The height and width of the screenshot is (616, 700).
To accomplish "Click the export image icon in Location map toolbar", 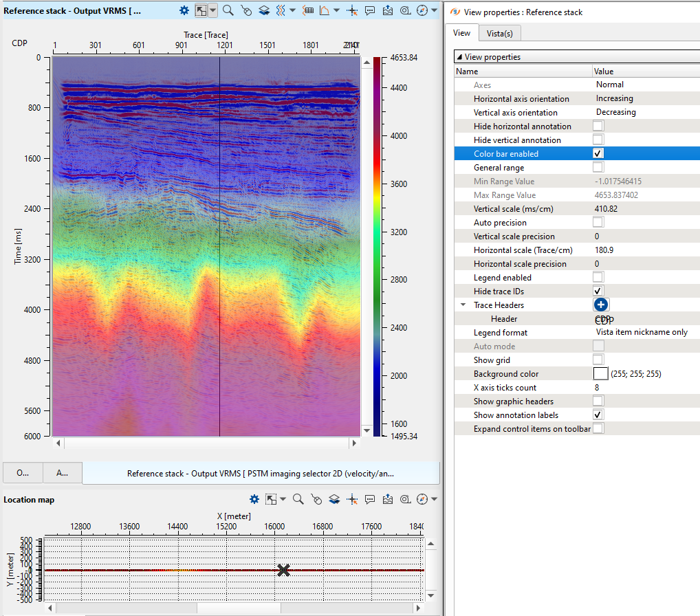I will [x=388, y=499].
